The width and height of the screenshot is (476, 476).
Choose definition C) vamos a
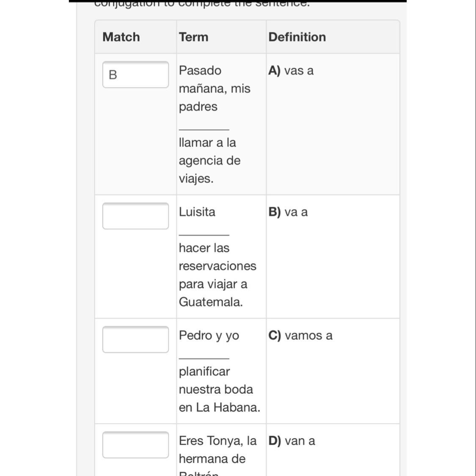tap(300, 336)
